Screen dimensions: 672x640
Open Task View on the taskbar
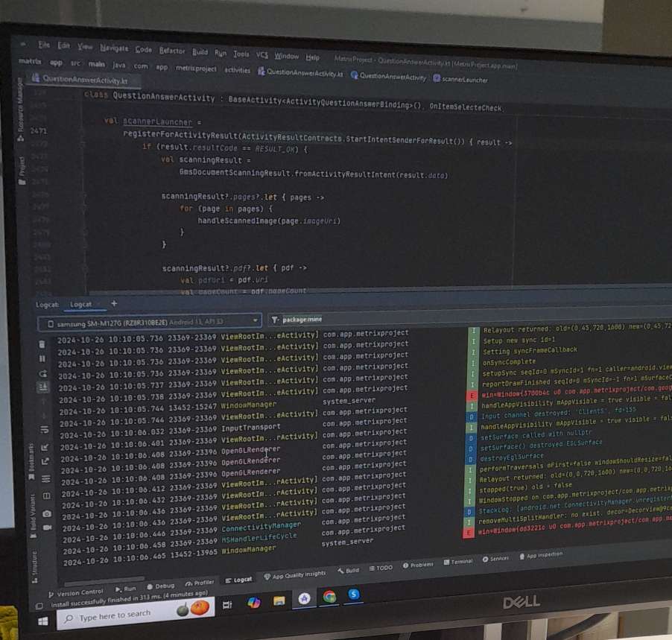tap(228, 604)
